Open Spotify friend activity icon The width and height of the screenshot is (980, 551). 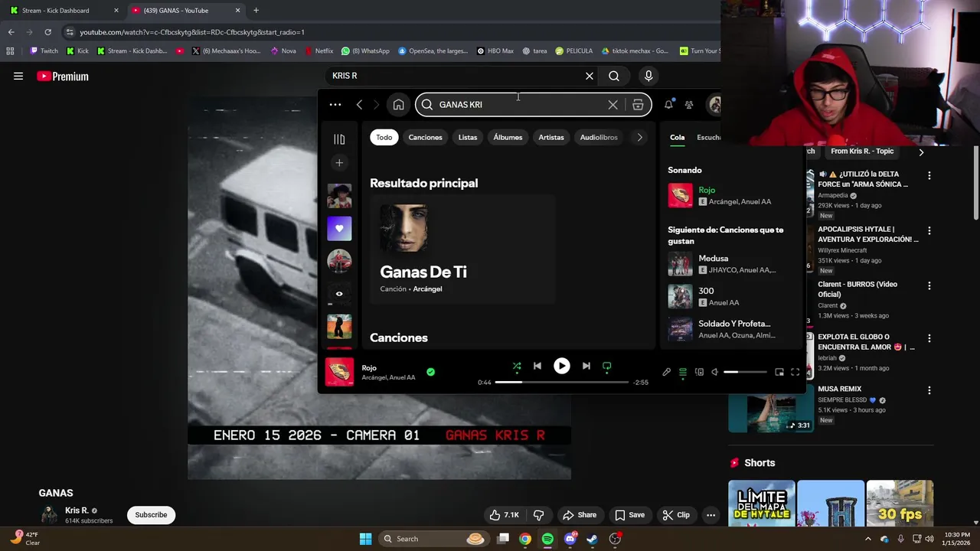(689, 105)
